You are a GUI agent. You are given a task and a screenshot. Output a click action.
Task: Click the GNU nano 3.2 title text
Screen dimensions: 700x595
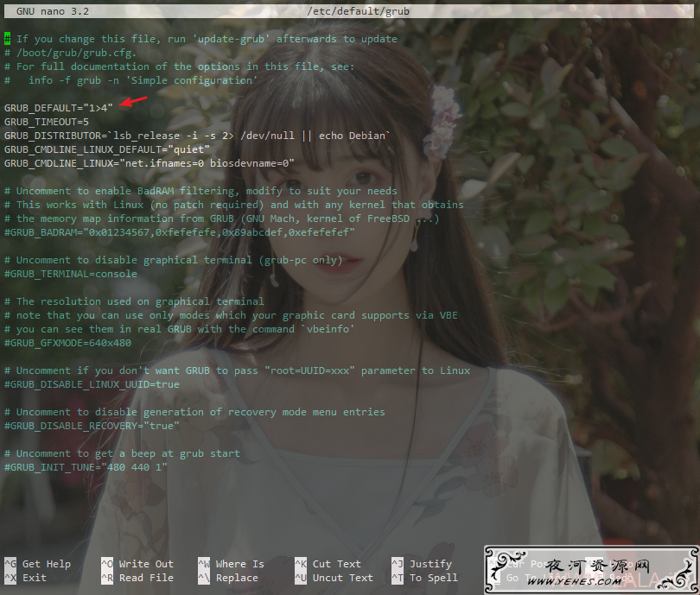53,11
